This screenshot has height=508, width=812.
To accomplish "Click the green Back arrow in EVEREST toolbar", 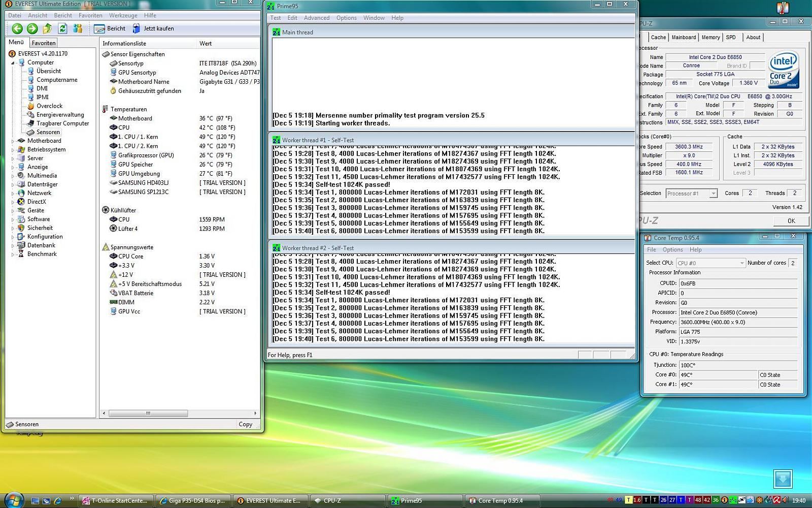I will [17, 29].
